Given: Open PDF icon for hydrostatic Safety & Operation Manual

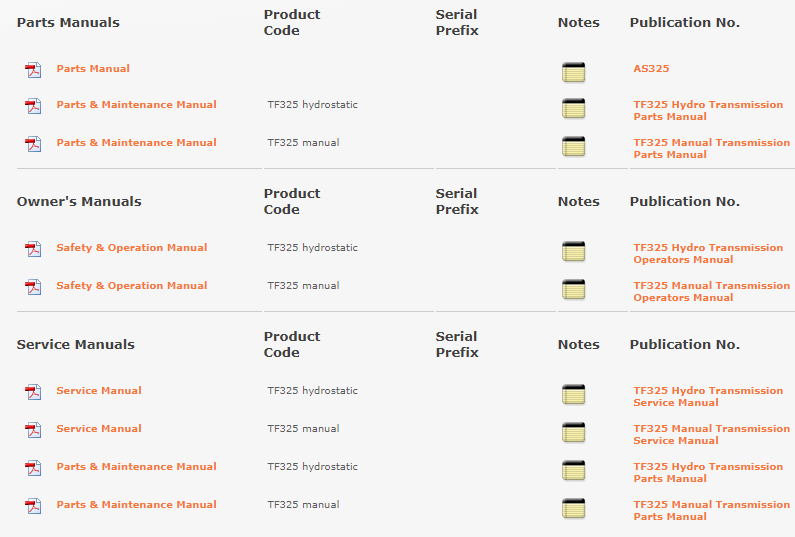Looking at the screenshot, I should click(x=34, y=249).
